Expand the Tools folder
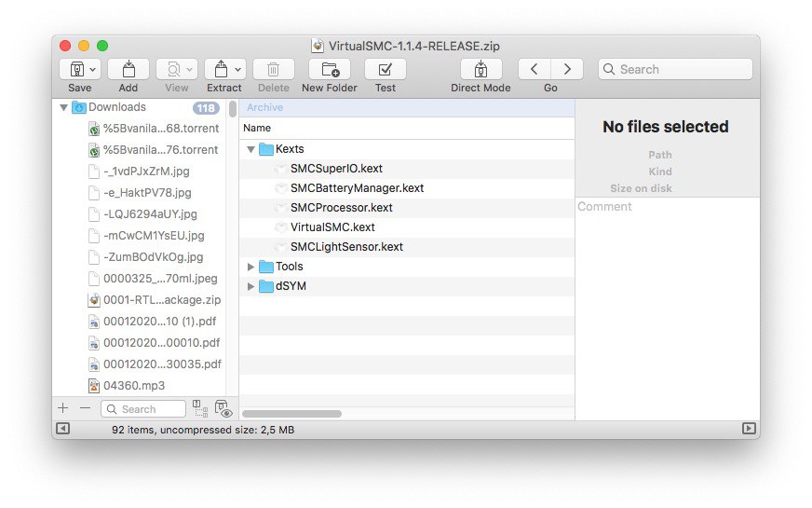812x508 pixels. (251, 267)
